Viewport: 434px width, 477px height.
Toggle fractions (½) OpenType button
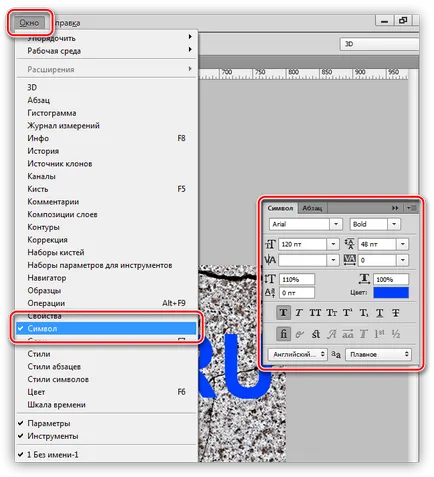pos(396,334)
